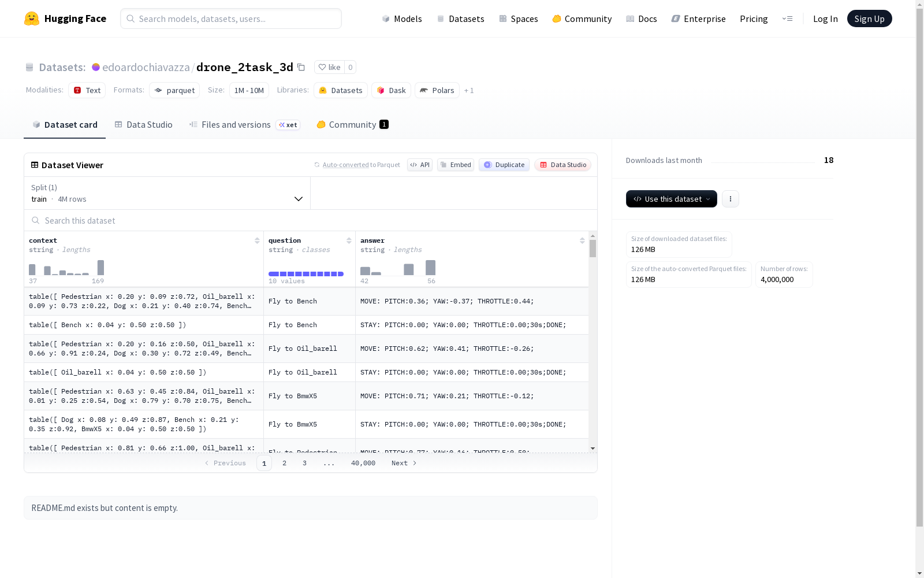Show the +1 additional libraries
The width and height of the screenshot is (924, 578).
[x=469, y=90]
